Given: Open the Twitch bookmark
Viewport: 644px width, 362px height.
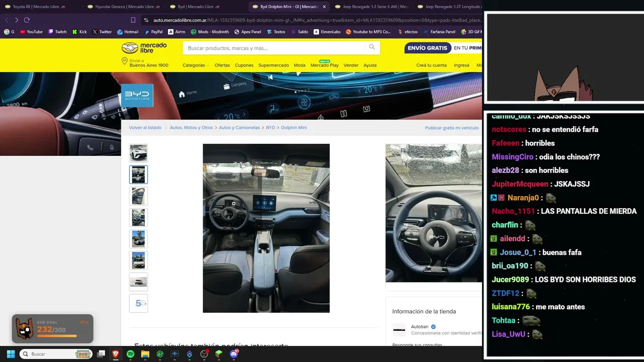Looking at the screenshot, I should click(x=57, y=32).
